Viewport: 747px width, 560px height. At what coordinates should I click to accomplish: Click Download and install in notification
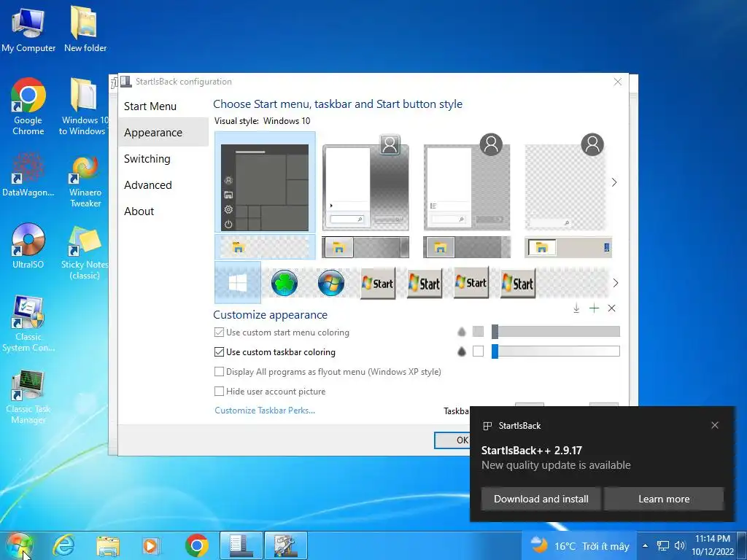click(541, 499)
